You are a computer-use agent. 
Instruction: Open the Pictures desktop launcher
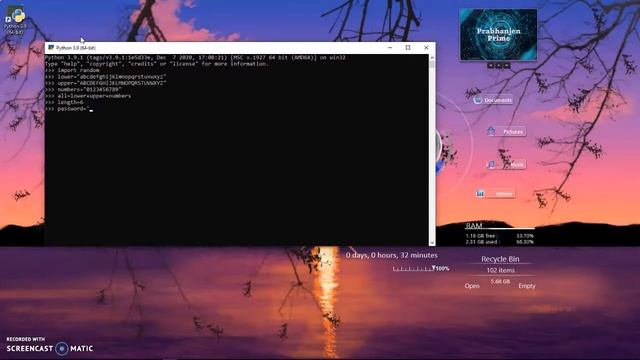pyautogui.click(x=506, y=131)
